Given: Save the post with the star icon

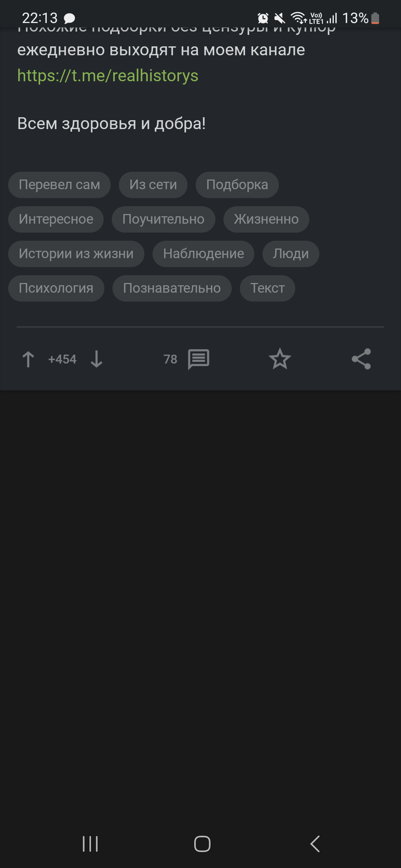Looking at the screenshot, I should pos(280,359).
